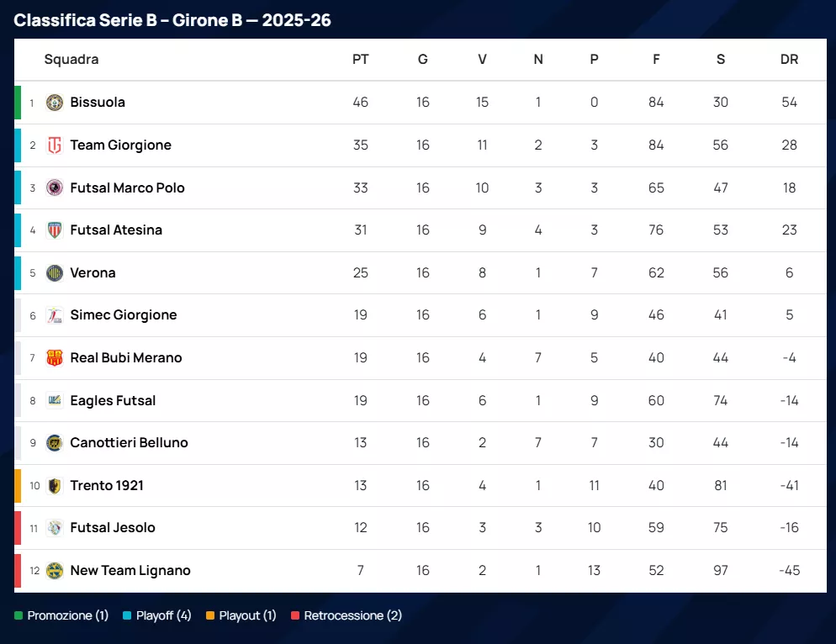Click the PT points column header
Viewport: 836px width, 644px height.
click(x=360, y=60)
